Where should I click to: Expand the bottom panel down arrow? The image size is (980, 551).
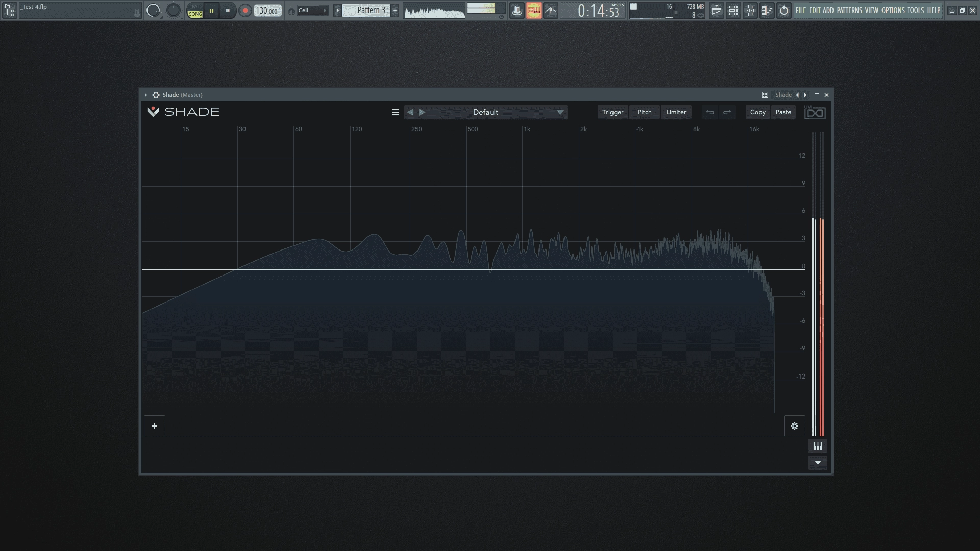coord(818,463)
